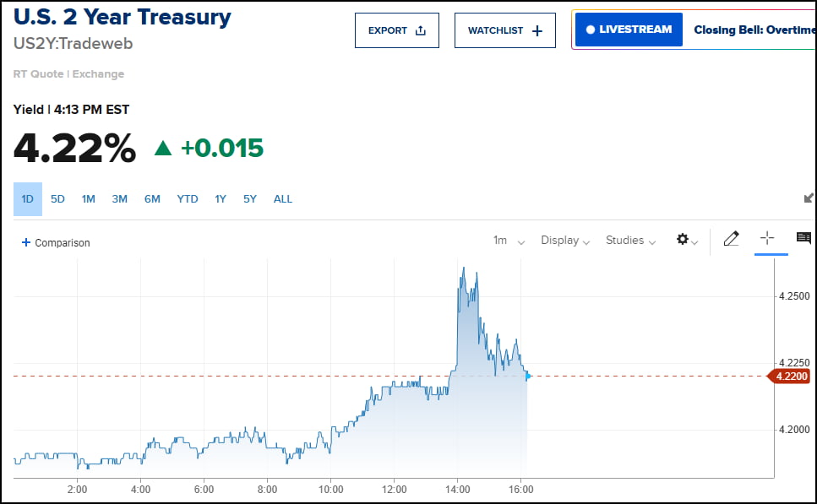The height and width of the screenshot is (504, 817).
Task: Click the plus icon beside Comparison
Action: click(26, 242)
